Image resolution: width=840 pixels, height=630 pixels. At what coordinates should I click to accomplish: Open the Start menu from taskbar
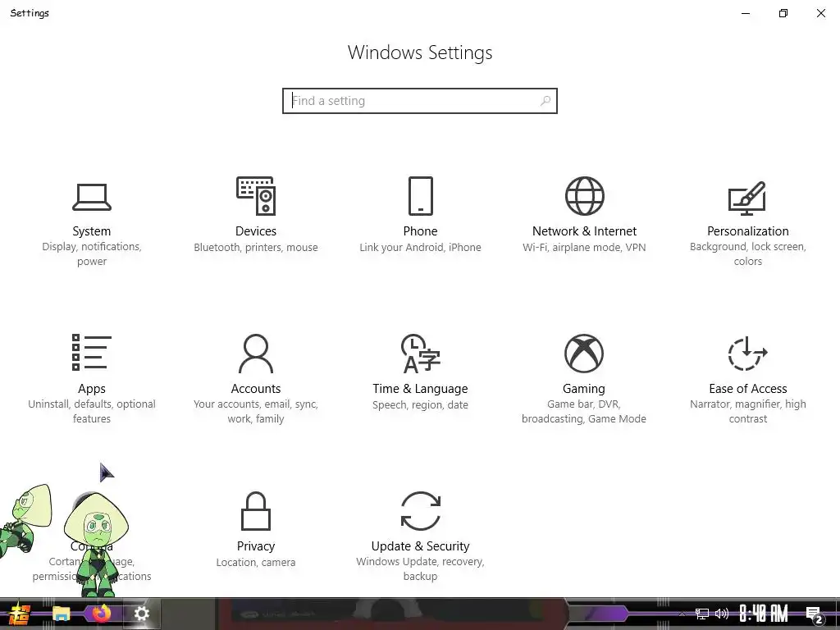[x=20, y=614]
